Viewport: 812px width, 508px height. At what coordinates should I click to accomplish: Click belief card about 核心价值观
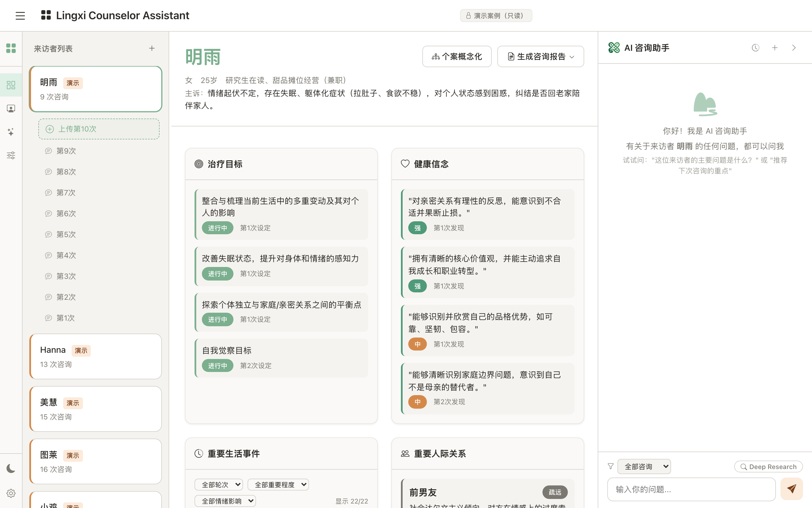pos(487,272)
